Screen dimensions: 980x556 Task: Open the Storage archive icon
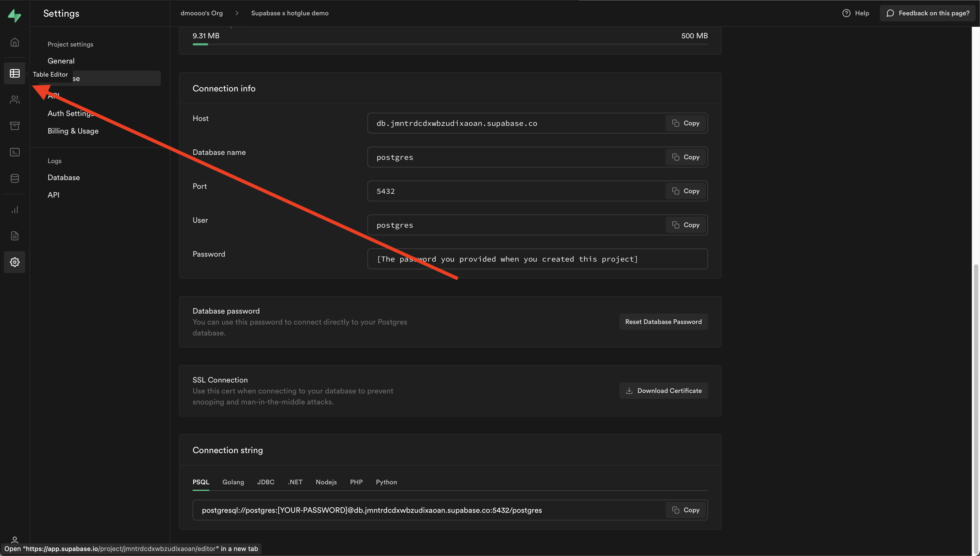15,126
